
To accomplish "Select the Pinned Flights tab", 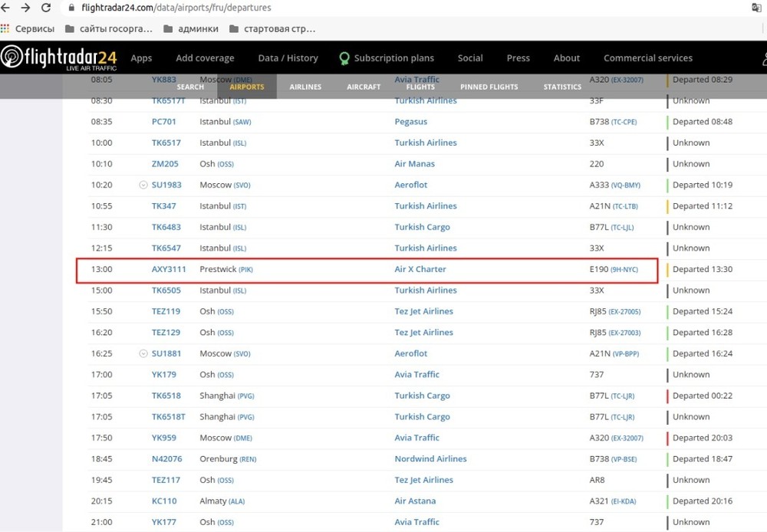I will [x=489, y=87].
